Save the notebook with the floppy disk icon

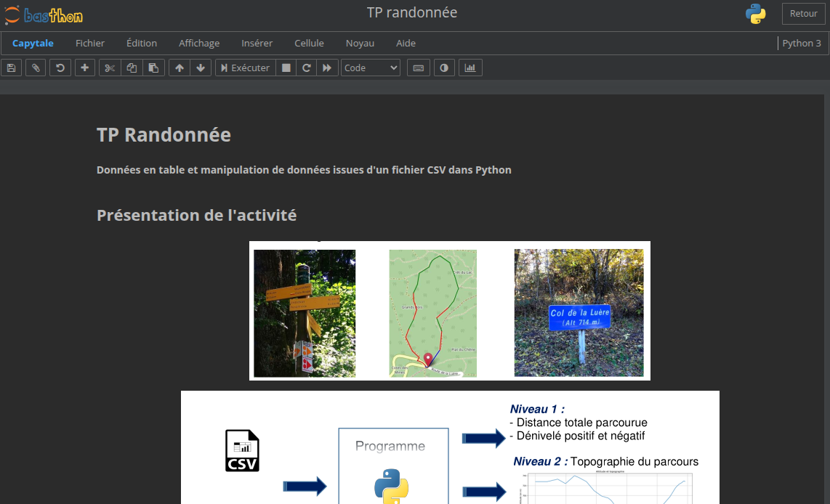(x=11, y=68)
